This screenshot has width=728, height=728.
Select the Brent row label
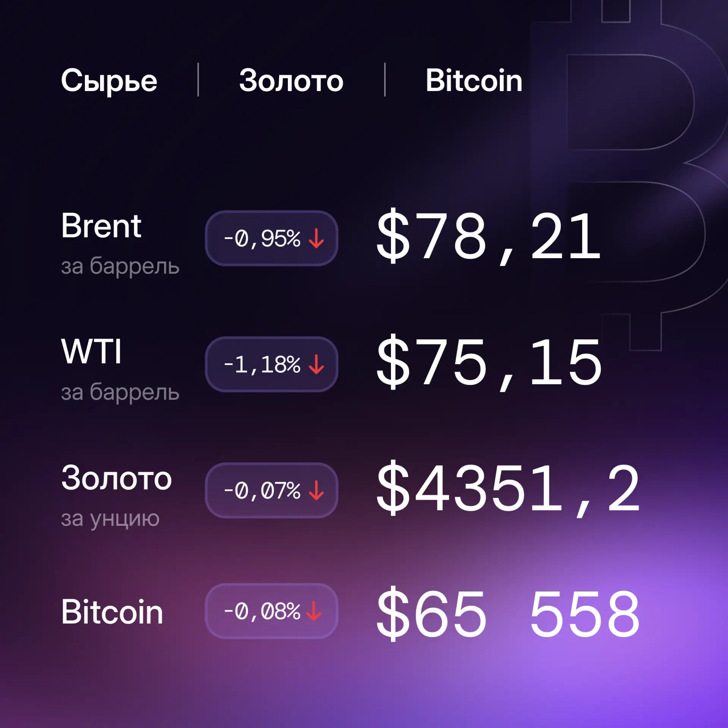101,226
